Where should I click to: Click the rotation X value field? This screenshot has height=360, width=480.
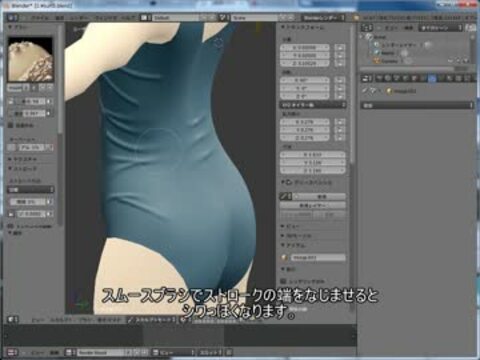[x=305, y=80]
